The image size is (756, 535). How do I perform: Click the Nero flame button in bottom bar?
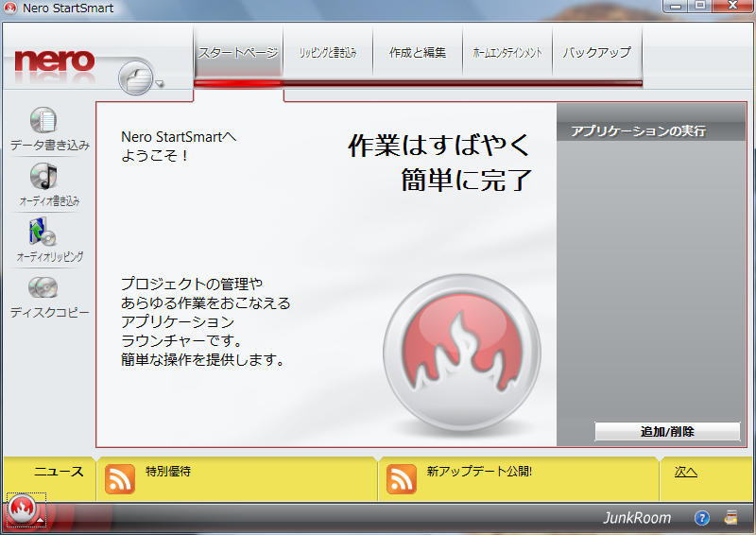[22, 509]
